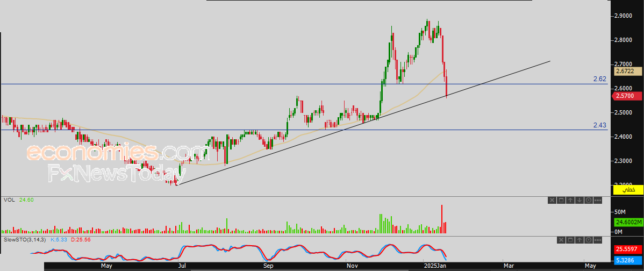Image resolution: width=644 pixels, height=271 pixels.
Task: Click the Mar label on time axis
Action: point(509,266)
